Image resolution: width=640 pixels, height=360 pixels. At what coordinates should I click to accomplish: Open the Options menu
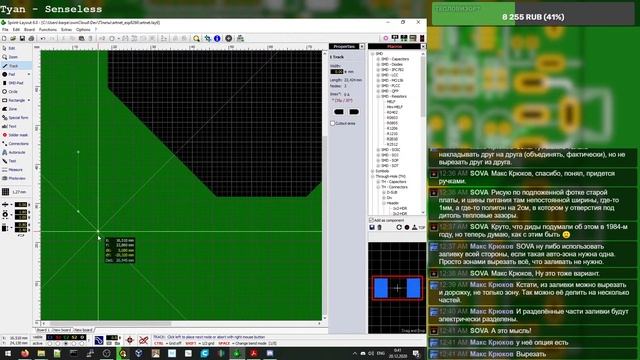point(83,30)
